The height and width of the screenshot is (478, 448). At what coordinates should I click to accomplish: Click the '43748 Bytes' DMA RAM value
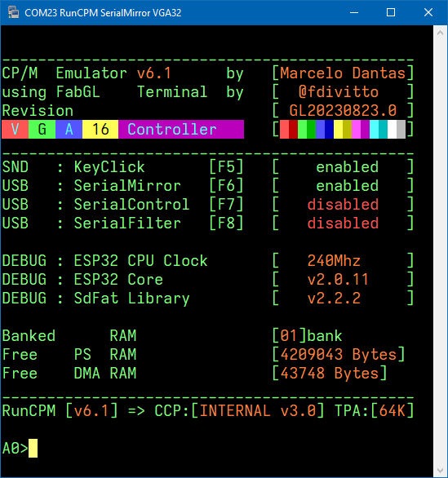click(x=330, y=373)
